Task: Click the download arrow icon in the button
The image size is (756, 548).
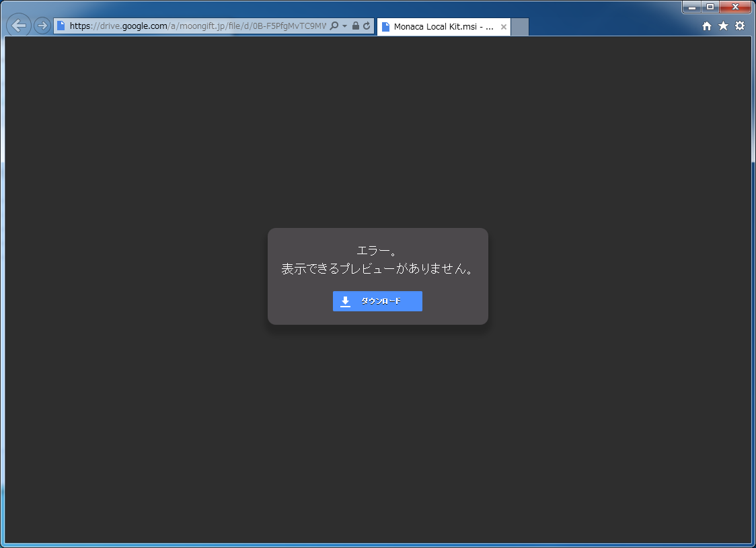Action: coord(345,301)
